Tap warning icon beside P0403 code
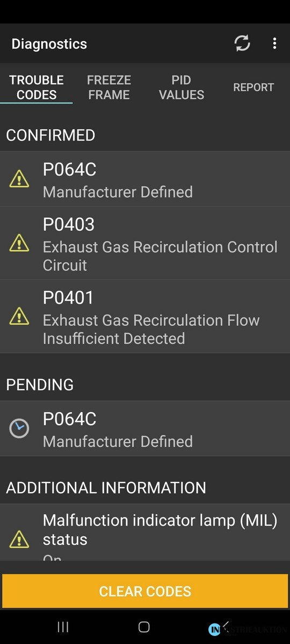 pos(19,243)
